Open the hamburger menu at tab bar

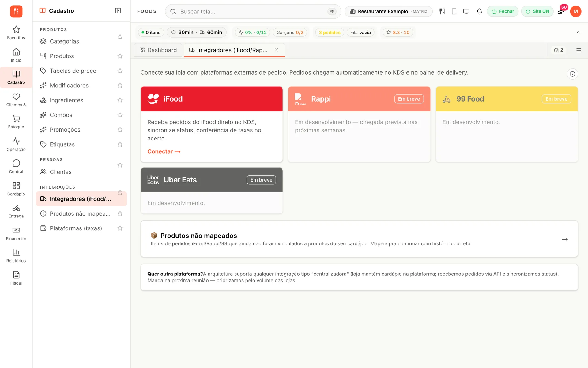pyautogui.click(x=578, y=50)
